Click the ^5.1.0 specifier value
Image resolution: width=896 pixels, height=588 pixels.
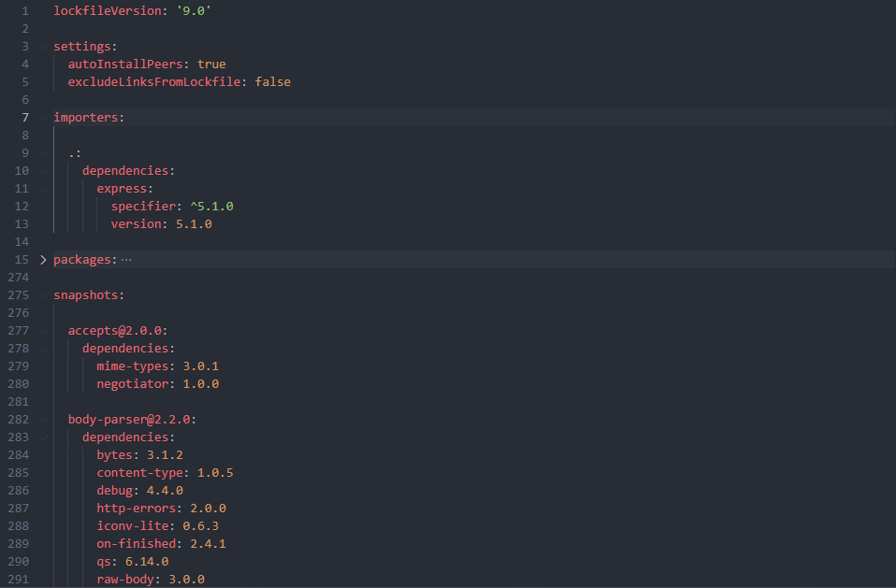pos(211,206)
